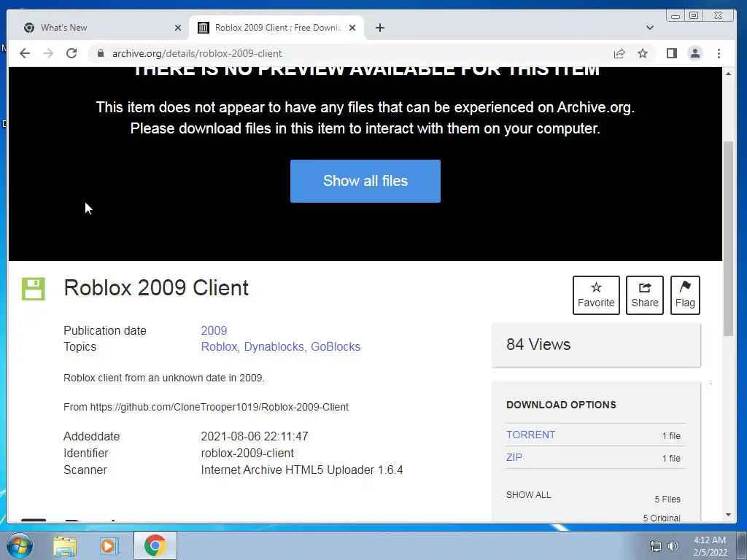Click the GitHub source URL text

[x=219, y=407]
